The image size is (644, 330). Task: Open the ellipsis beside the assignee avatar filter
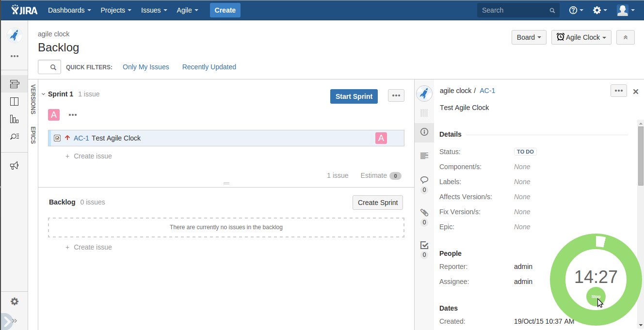[x=73, y=115]
